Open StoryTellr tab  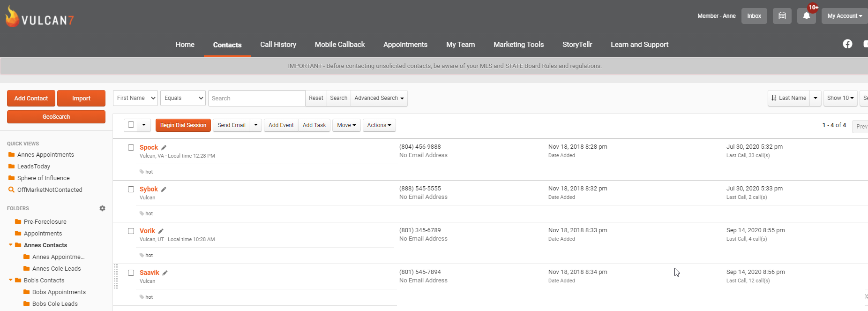pyautogui.click(x=577, y=45)
